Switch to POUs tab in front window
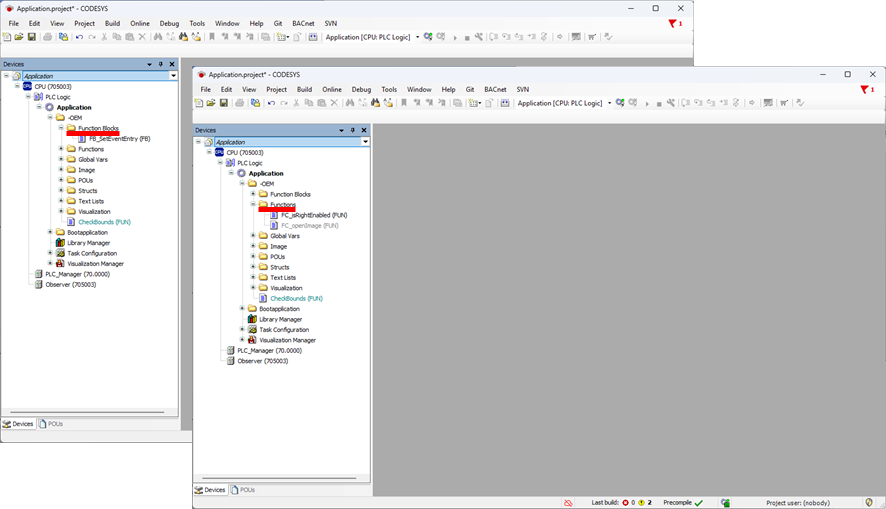The image size is (886, 509). pos(243,490)
